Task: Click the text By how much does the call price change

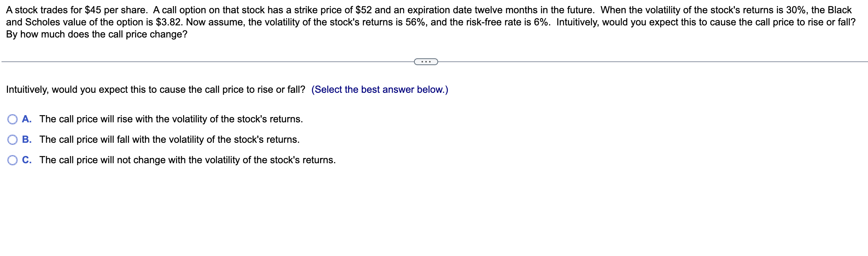Action: coord(96,34)
